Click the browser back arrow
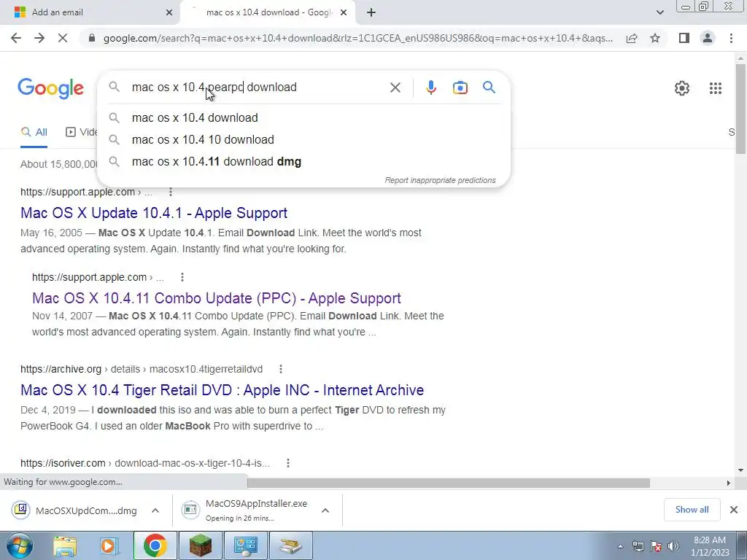This screenshot has width=747, height=560. tap(16, 38)
